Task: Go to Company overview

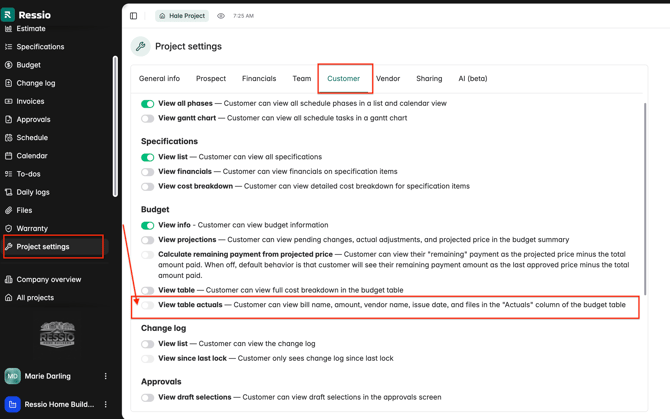Action: [x=48, y=280]
